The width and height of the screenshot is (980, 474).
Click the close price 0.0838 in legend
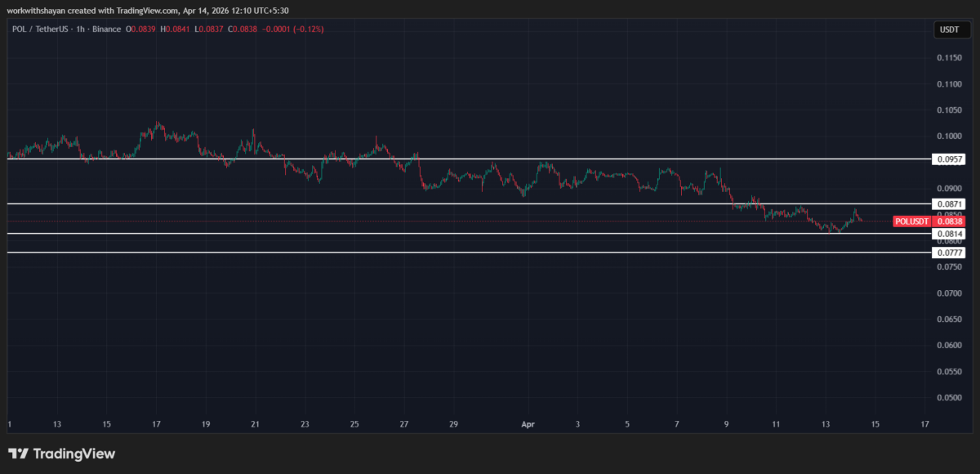click(x=242, y=28)
